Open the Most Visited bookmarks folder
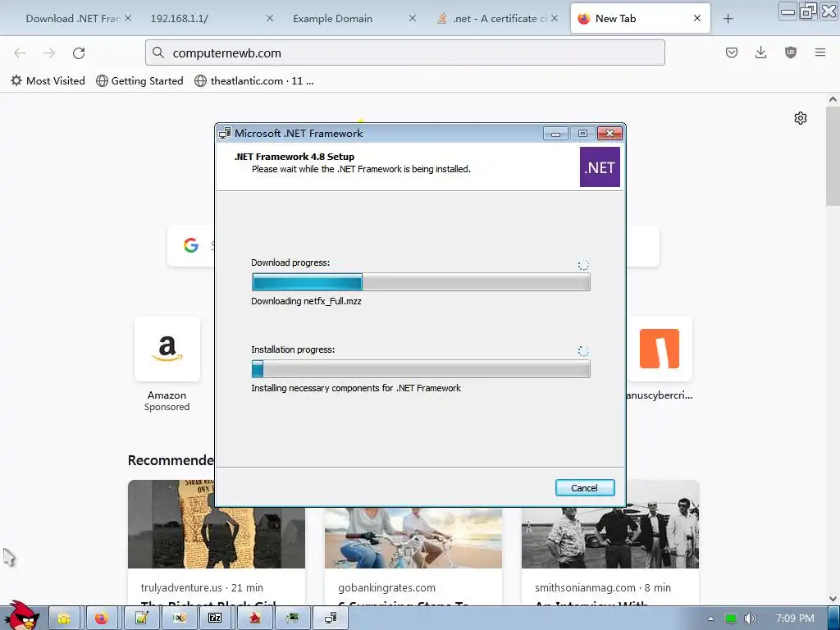 tap(48, 81)
